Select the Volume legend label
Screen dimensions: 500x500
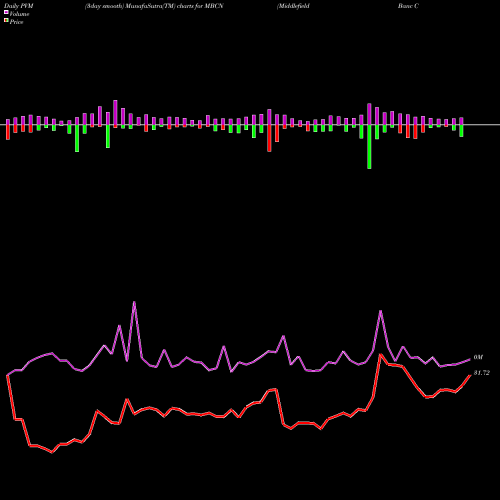(x=19, y=14)
